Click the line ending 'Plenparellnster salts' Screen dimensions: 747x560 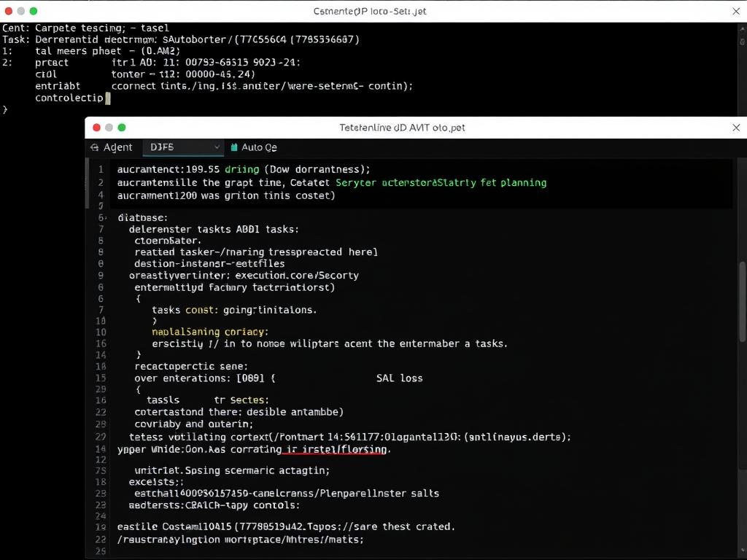point(287,494)
